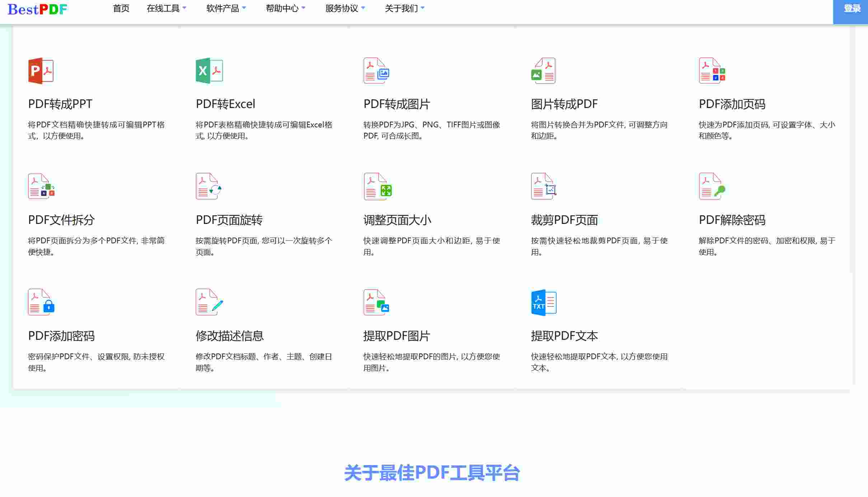Select the PDF转成PPT tool icon
The image size is (868, 497).
pos(41,71)
